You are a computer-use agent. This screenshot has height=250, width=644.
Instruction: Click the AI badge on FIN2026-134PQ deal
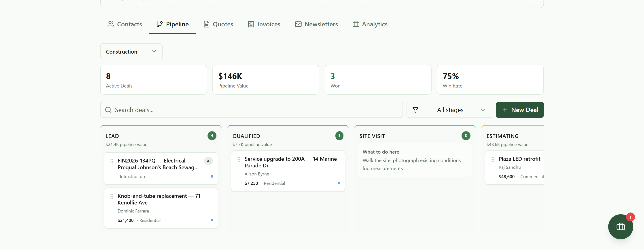click(x=208, y=161)
